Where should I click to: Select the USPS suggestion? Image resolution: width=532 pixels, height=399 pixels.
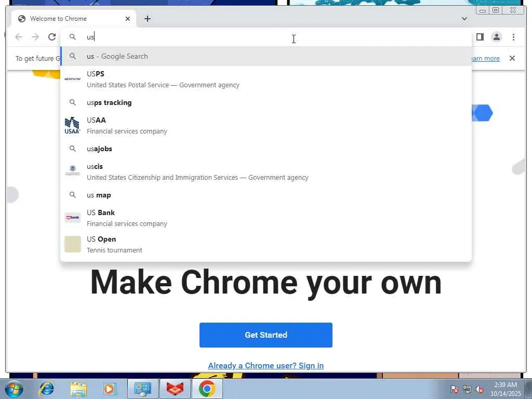pyautogui.click(x=266, y=79)
